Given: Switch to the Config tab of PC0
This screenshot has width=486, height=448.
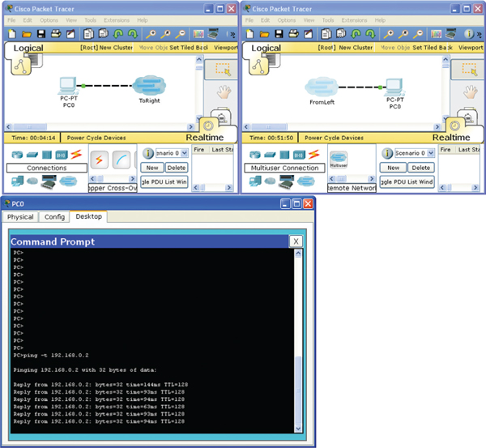Looking at the screenshot, I should point(54,217).
